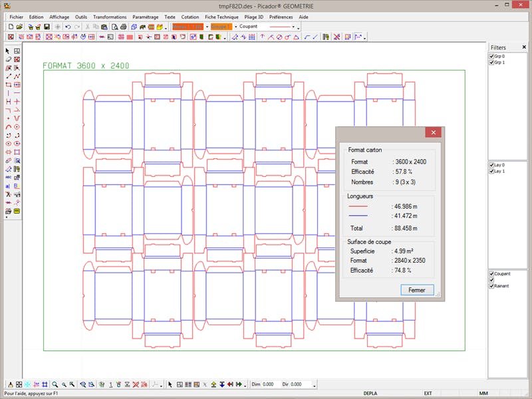Click the New file icon
The height and width of the screenshot is (399, 532).
point(10,27)
